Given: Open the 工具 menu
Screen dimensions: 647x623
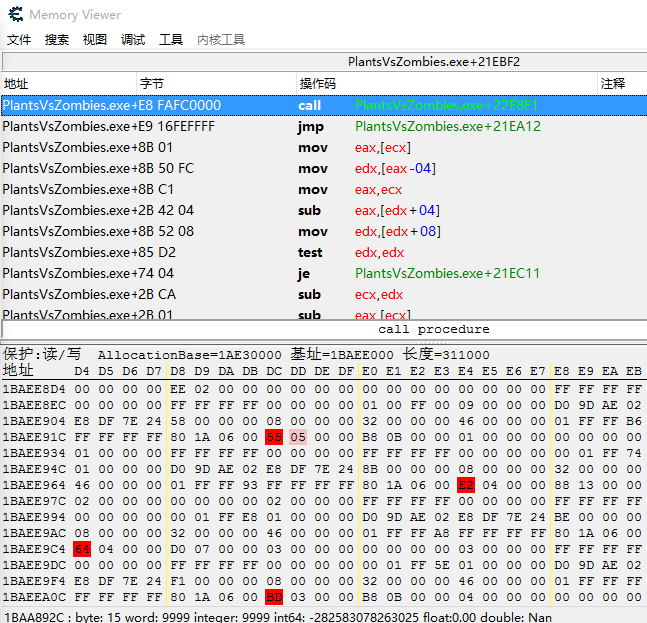Looking at the screenshot, I should coord(171,40).
